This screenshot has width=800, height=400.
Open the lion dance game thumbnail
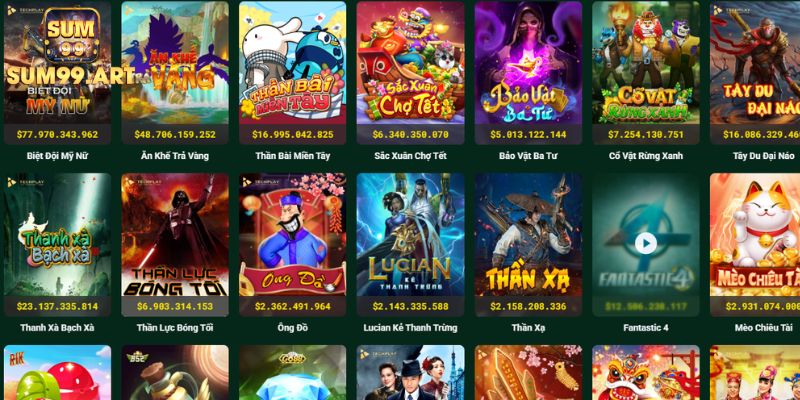[645, 372]
